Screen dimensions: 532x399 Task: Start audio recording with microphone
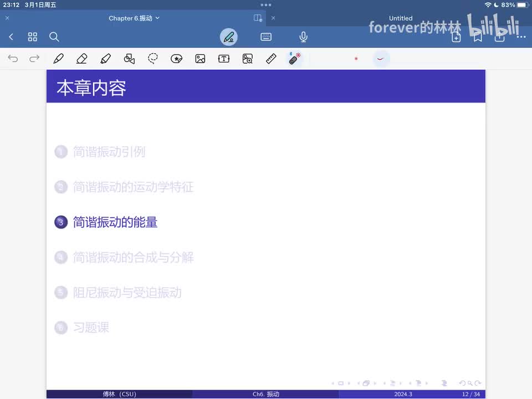pos(303,37)
